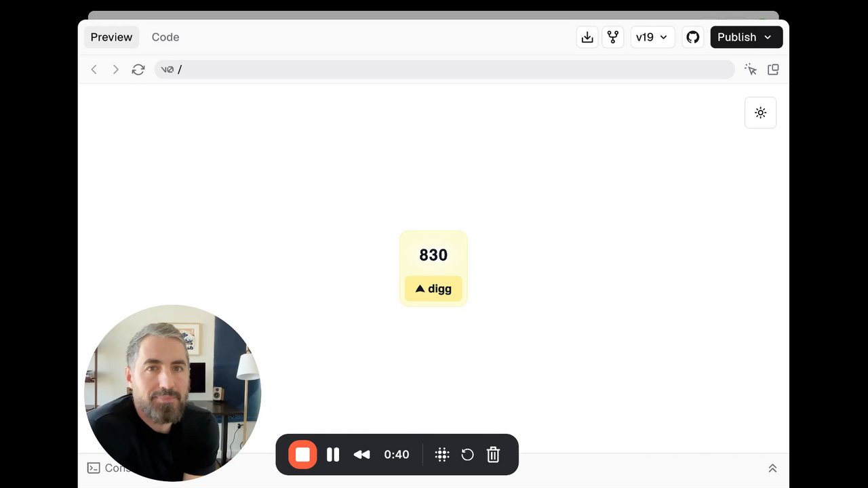Activate the element selector cursor icon
868x488 pixels.
750,69
